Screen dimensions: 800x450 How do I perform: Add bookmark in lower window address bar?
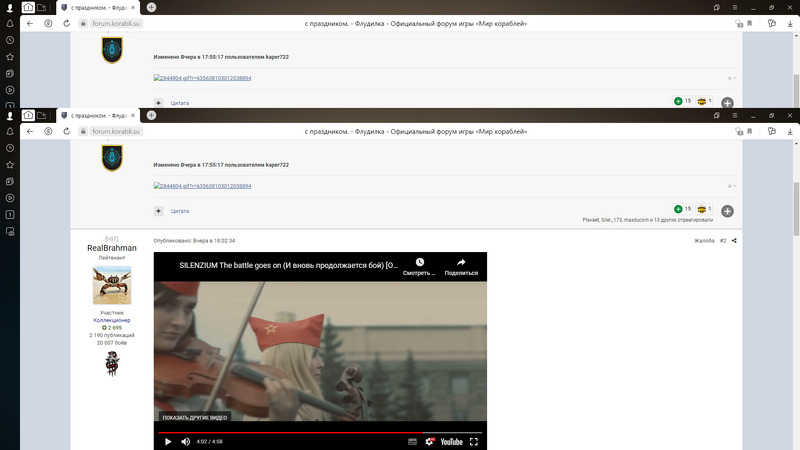pos(749,131)
